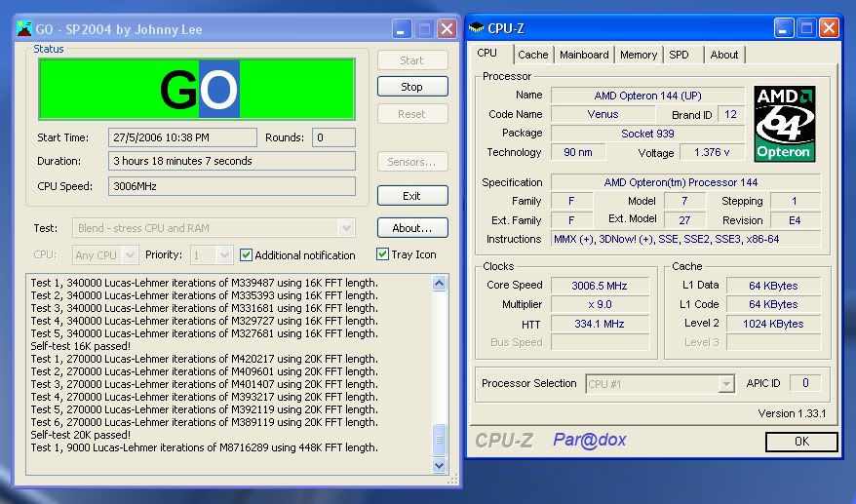Click the Core Speed 3006.5 MHz value
This screenshot has height=504, width=856.
click(600, 286)
